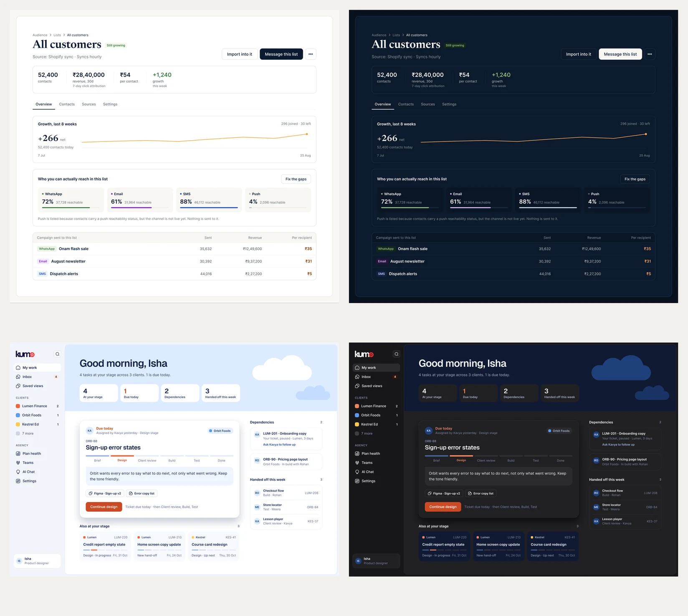
Task: Click the Dependencies stat card in dark dashboard
Action: coord(519,393)
